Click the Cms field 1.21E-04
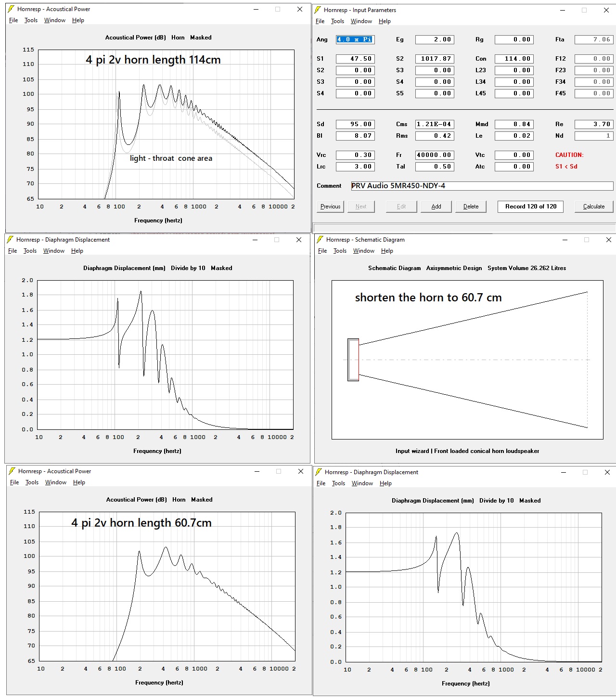 (435, 124)
